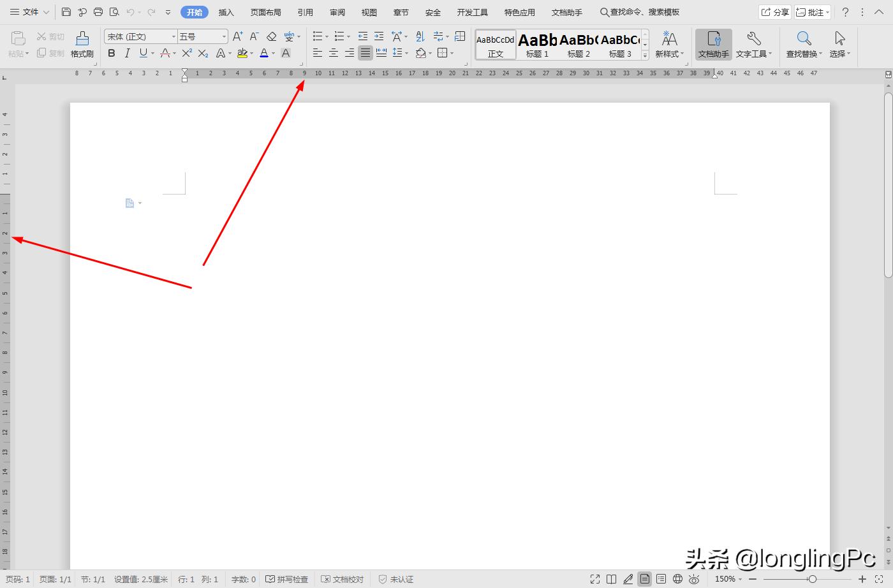Screen dimensions: 893x588
Task: Open the Document Assistant (文档助手) ribbon button
Action: tap(713, 45)
